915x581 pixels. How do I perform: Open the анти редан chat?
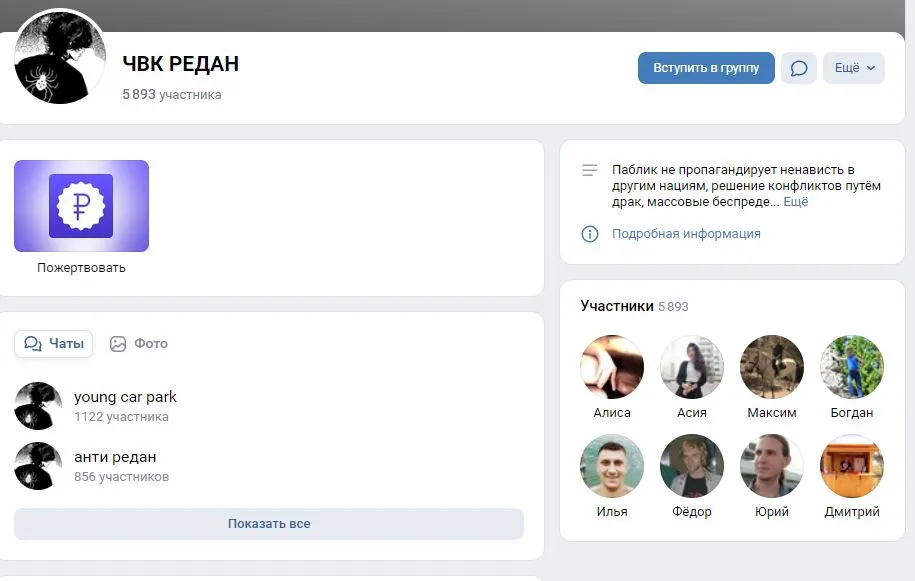coord(115,457)
